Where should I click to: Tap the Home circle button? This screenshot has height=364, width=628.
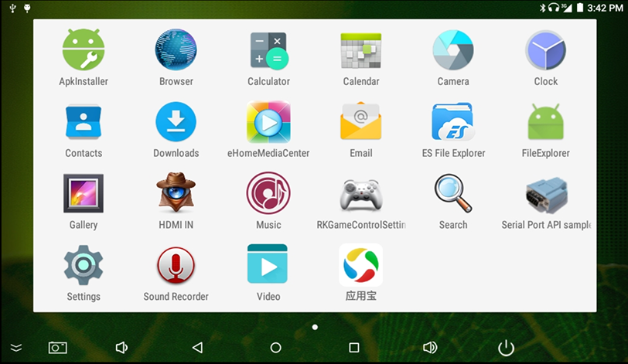(275, 348)
